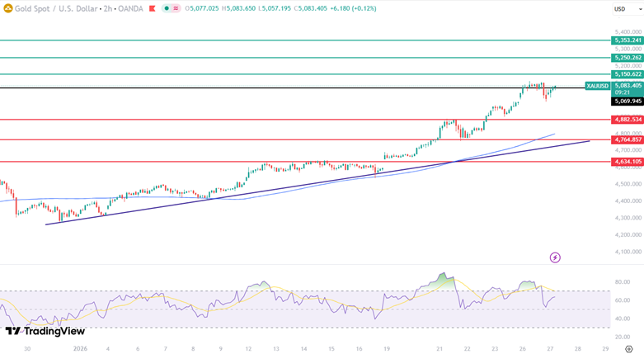Image resolution: width=644 pixels, height=354 pixels.
Task: Click the black 5,069.945 price label
Action: (627, 101)
